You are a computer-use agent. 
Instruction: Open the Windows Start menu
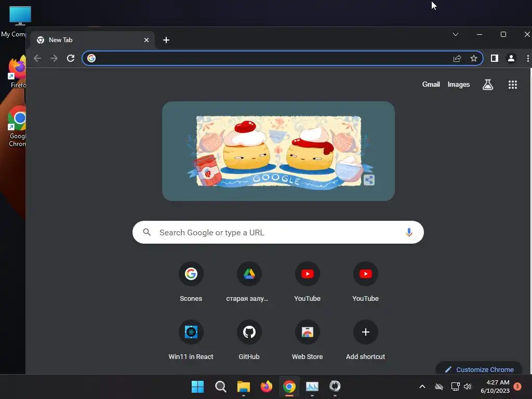(x=197, y=387)
